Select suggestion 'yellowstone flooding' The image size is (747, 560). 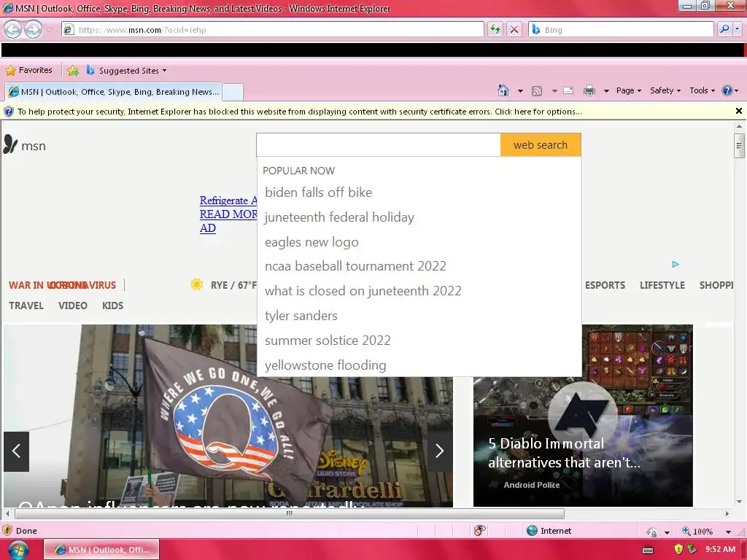tap(325, 365)
